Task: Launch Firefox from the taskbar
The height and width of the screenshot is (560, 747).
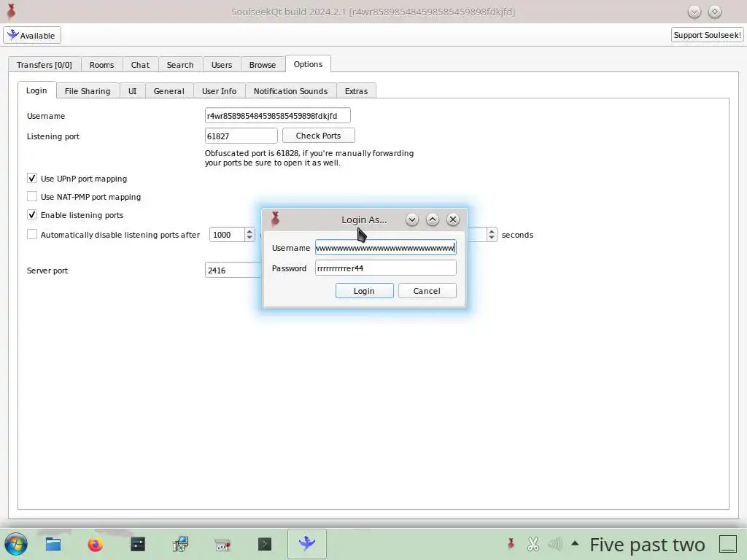Action: coord(96,544)
